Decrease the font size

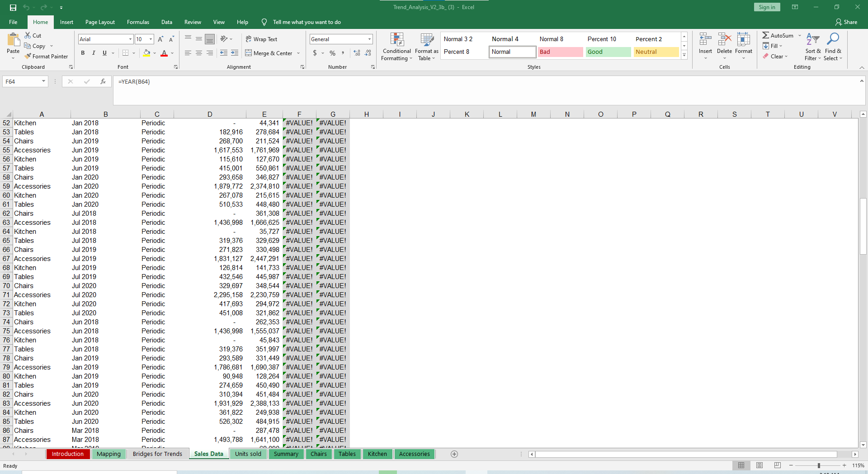[x=171, y=39]
